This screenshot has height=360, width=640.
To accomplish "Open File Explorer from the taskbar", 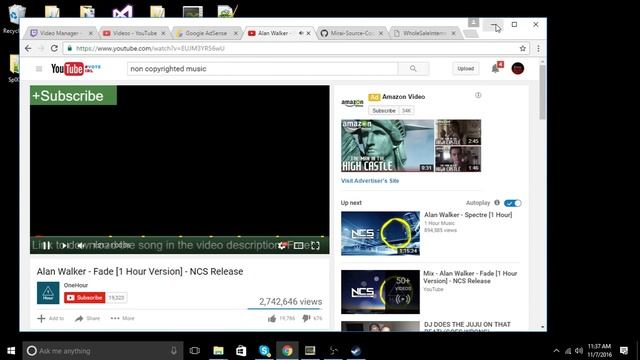I will click(x=218, y=351).
